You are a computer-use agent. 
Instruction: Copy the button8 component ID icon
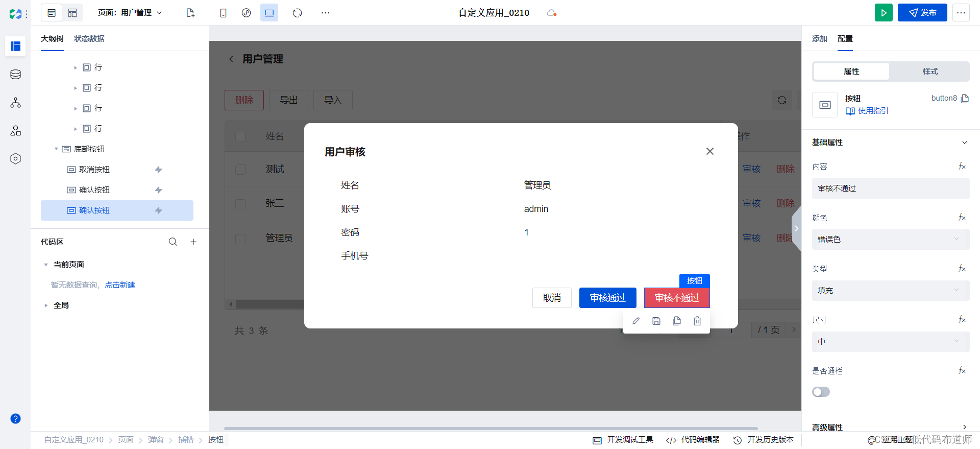point(965,99)
